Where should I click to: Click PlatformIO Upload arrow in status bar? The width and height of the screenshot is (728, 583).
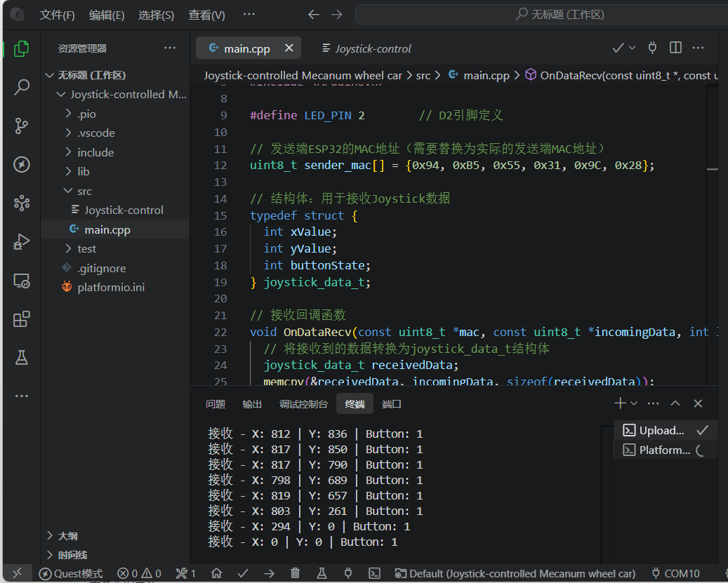pos(269,573)
